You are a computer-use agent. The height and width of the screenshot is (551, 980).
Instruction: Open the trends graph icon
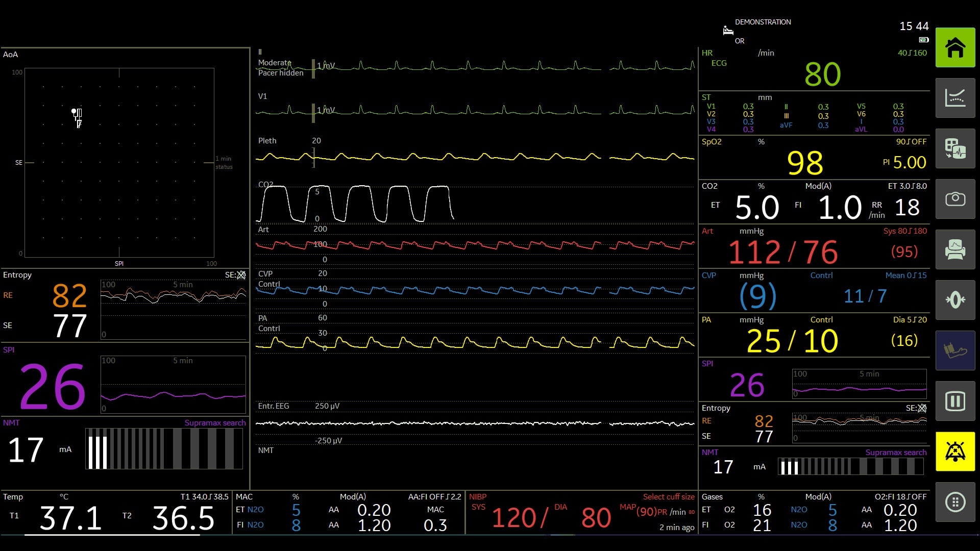pos(955,98)
